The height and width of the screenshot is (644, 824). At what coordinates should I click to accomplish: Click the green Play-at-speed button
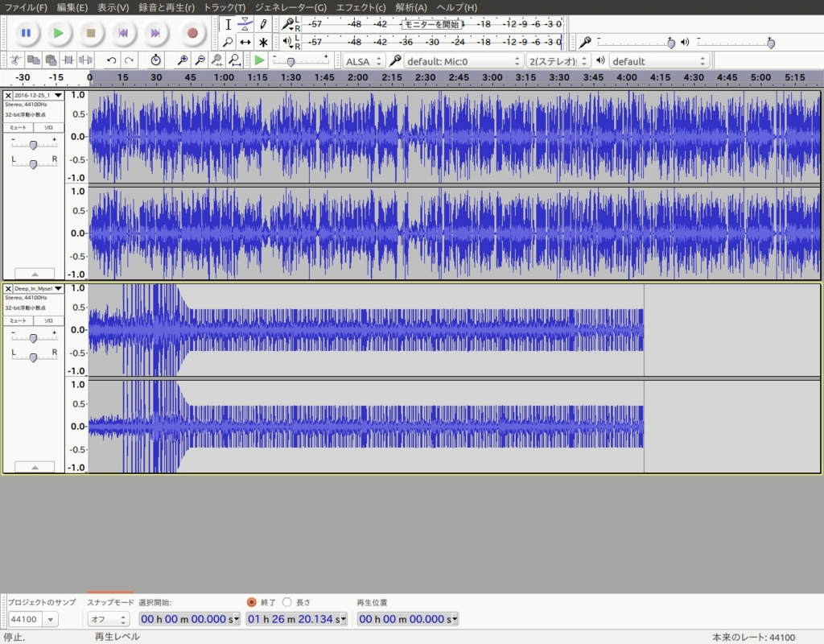click(x=259, y=60)
